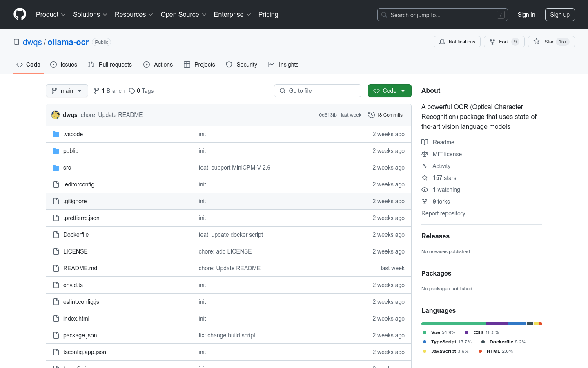This screenshot has height=368, width=588.
Task: Click the LICENSE file icon
Action: [x=56, y=251]
